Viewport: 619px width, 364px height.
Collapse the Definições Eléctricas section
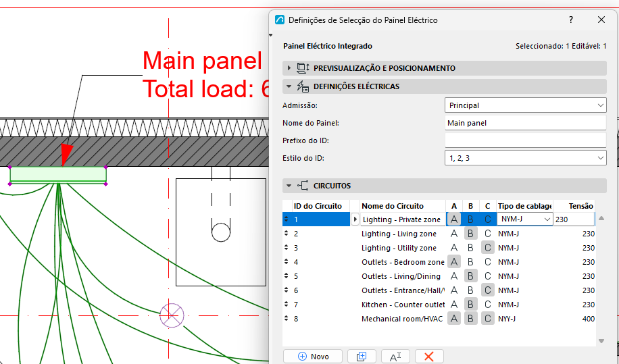click(289, 86)
